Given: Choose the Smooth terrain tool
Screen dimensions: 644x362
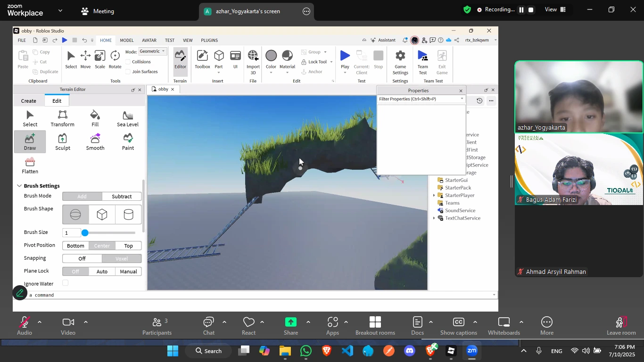Looking at the screenshot, I should (95, 141).
